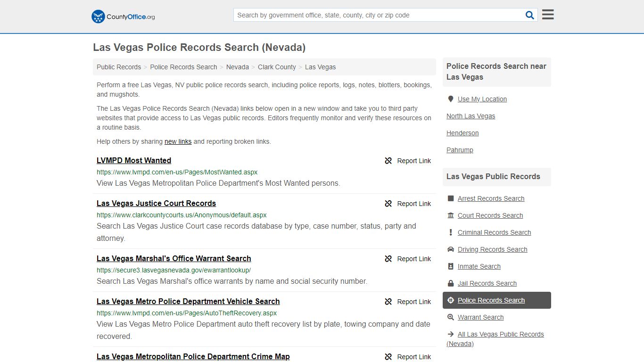644x362 pixels.
Task: Click broken link icon for Justice Court Records
Action: [x=388, y=204]
